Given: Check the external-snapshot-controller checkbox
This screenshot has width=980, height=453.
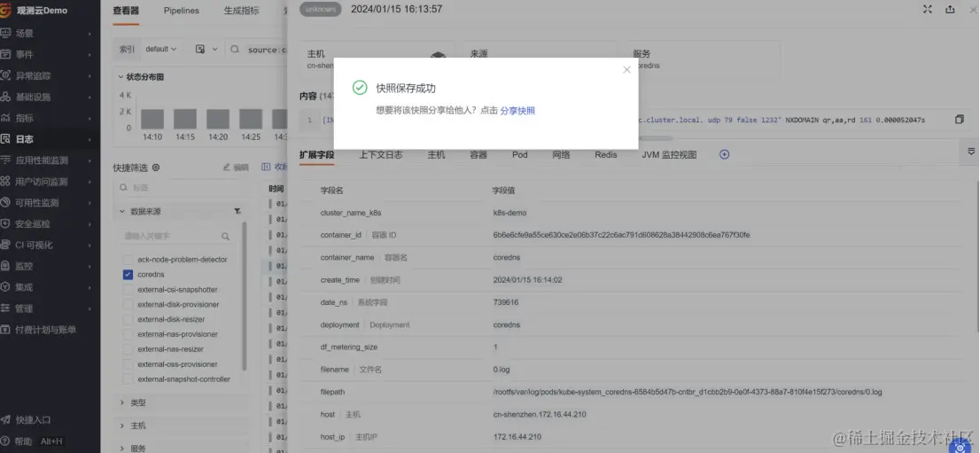Looking at the screenshot, I should pyautogui.click(x=128, y=379).
